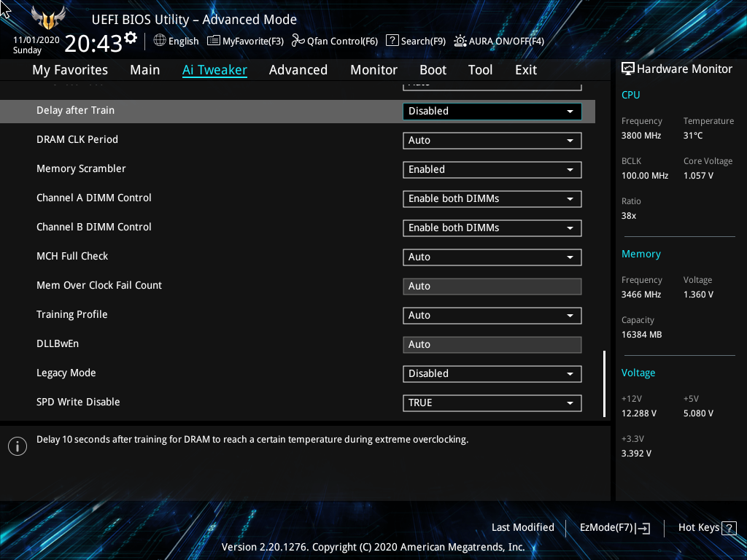Image resolution: width=747 pixels, height=560 pixels.
Task: Toggle AURA ON/OFF(F4) lighting icon
Action: coord(460,41)
